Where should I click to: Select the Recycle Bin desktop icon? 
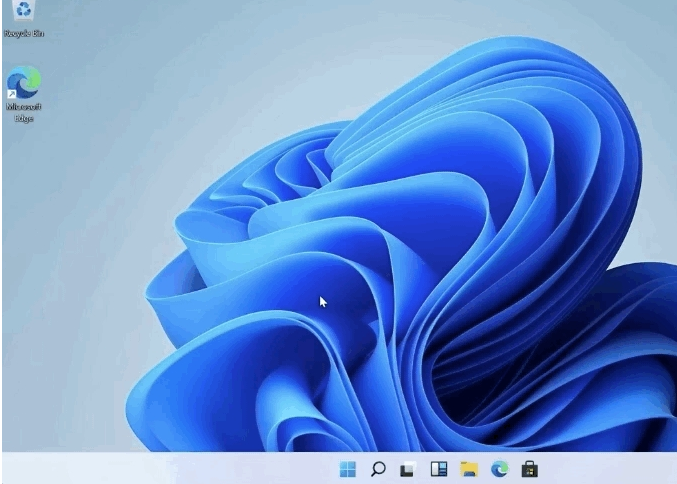[x=24, y=11]
